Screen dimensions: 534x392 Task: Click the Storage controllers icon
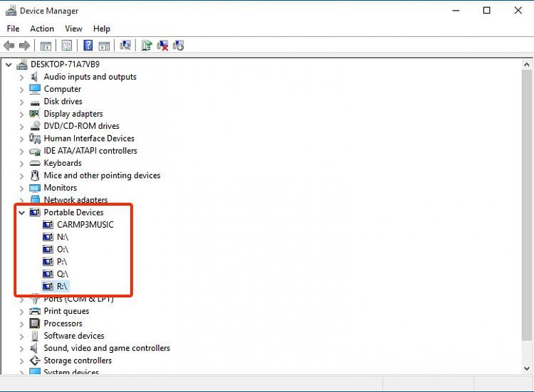pyautogui.click(x=35, y=361)
